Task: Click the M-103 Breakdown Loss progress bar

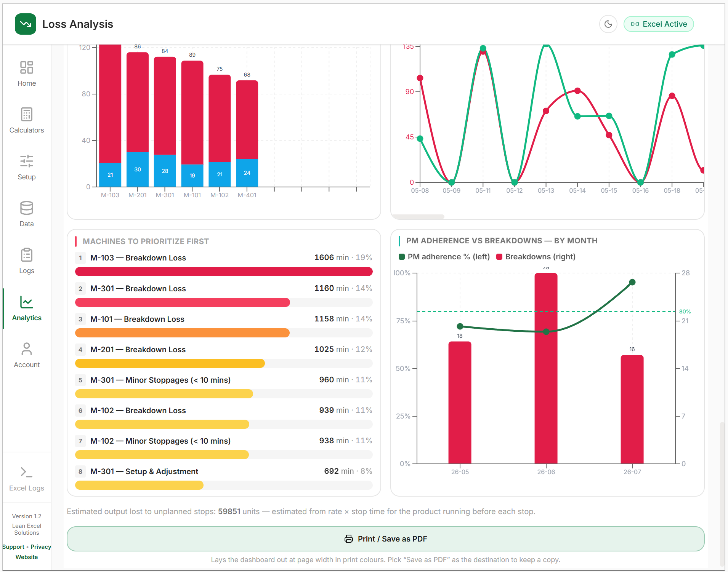Action: click(224, 272)
